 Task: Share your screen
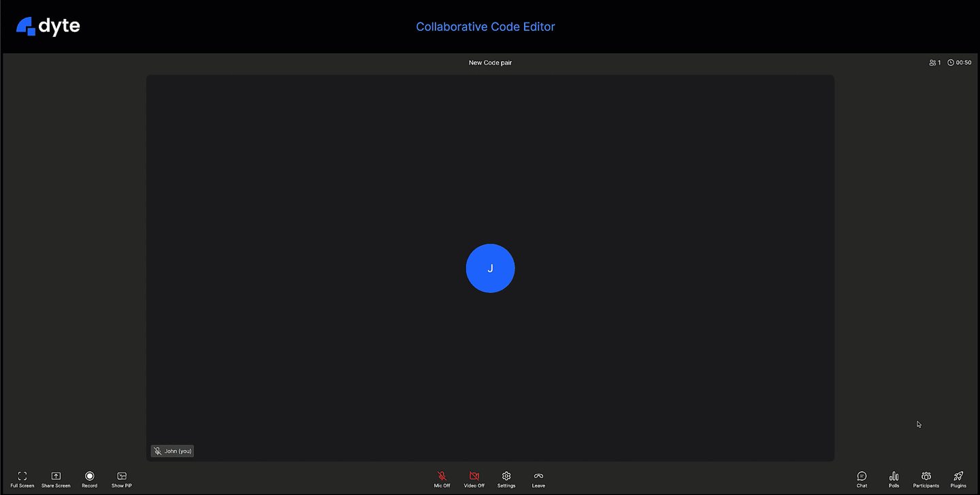pyautogui.click(x=56, y=479)
